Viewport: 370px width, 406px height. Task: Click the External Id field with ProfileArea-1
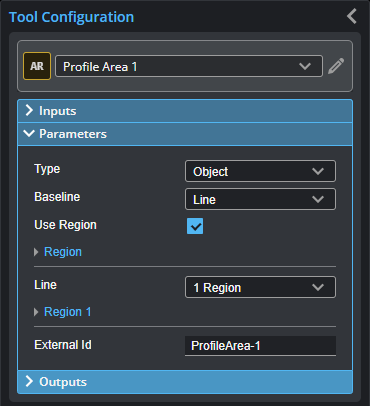(x=260, y=346)
